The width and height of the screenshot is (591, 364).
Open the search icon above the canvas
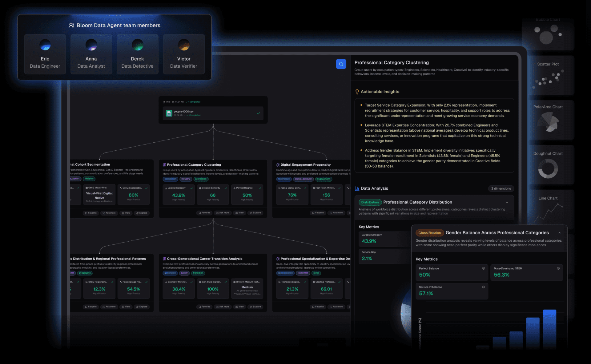pos(341,64)
